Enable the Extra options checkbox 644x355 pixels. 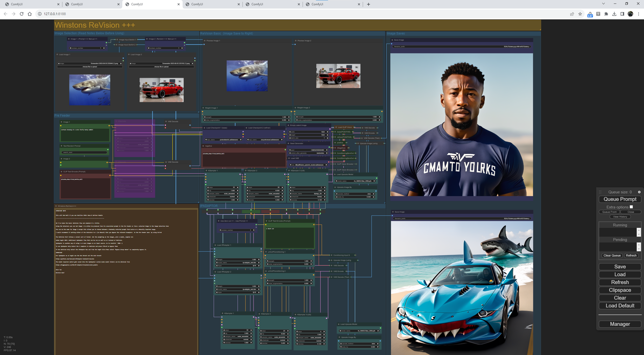pos(631,207)
